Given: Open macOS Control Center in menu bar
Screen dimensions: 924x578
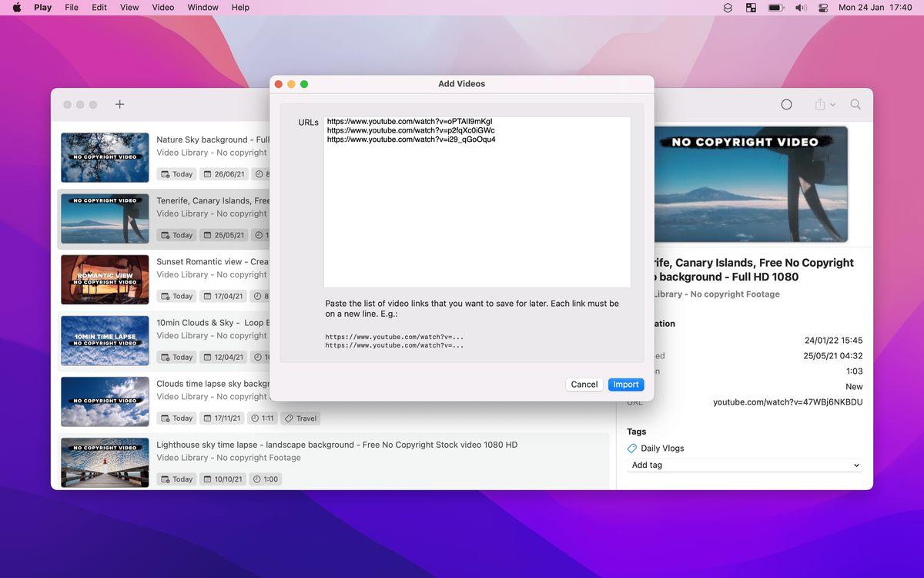Looking at the screenshot, I should tap(823, 8).
